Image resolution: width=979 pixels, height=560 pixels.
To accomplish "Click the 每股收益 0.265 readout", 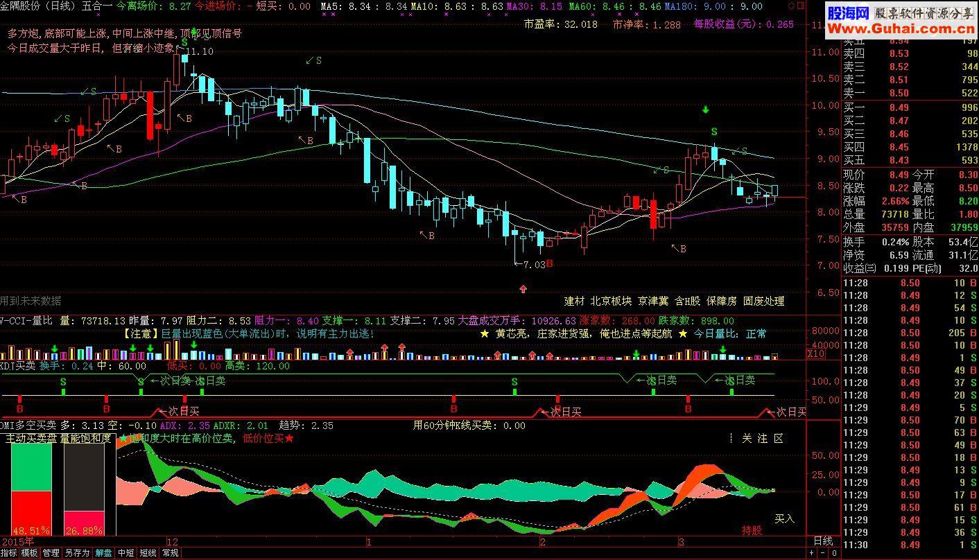I will (743, 24).
